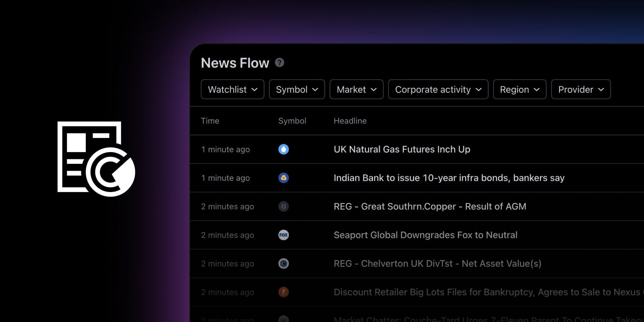The image size is (644, 322).
Task: Open the Region filter dropdown
Action: (519, 89)
